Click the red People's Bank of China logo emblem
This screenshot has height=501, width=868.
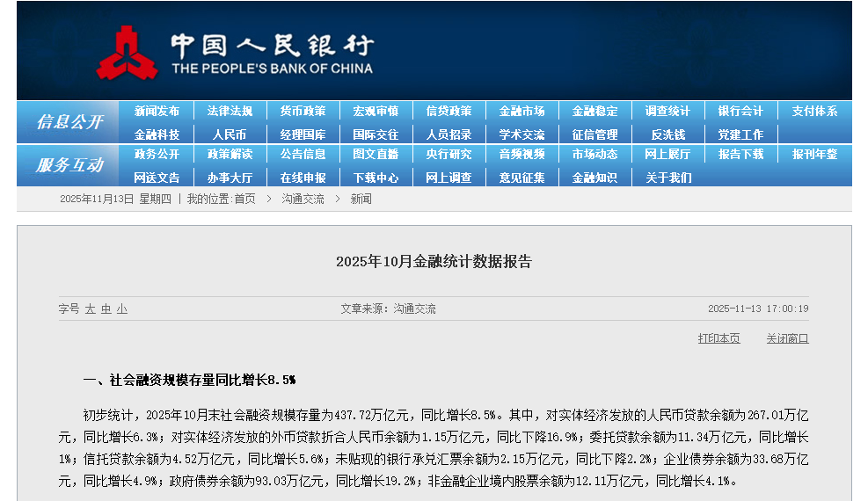(x=127, y=53)
